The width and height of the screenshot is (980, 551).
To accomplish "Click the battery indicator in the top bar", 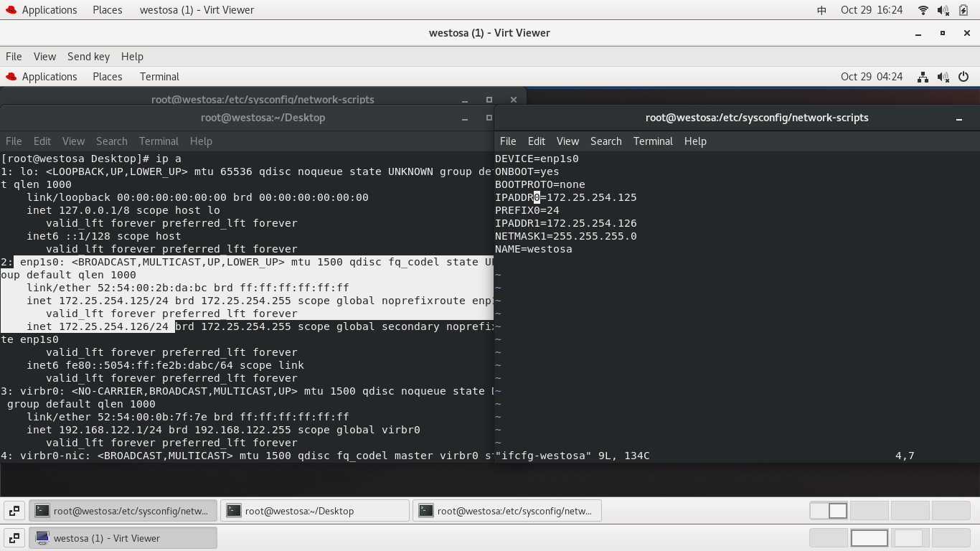I will (963, 10).
